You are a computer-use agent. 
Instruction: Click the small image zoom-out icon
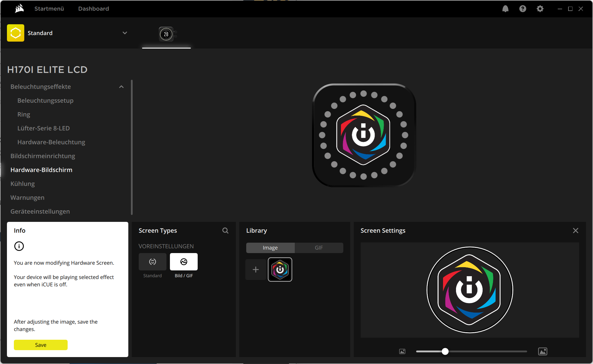click(x=402, y=351)
